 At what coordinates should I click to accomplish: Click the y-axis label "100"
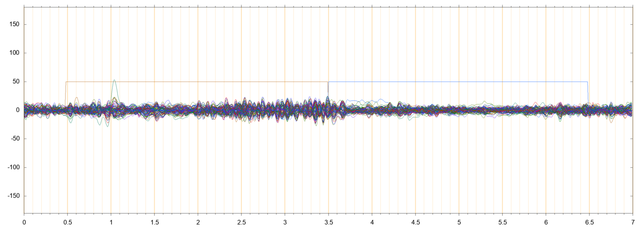pyautogui.click(x=15, y=53)
